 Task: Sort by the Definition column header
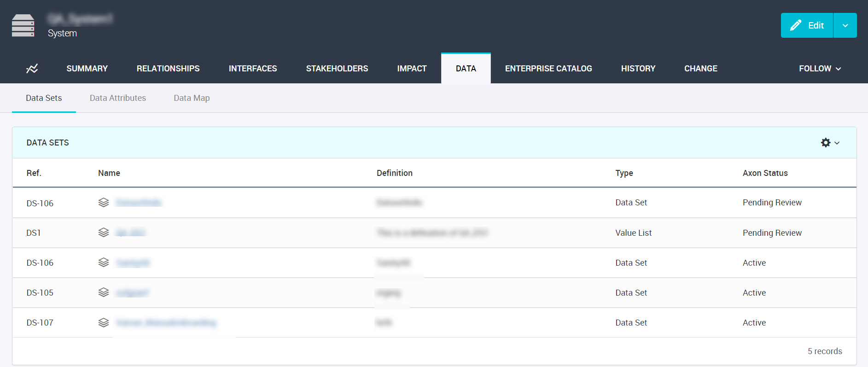[395, 173]
